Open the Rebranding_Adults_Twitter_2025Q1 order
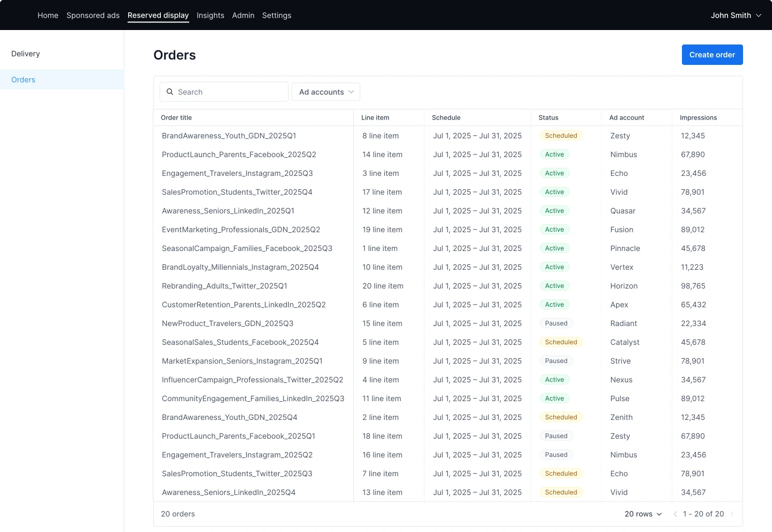The width and height of the screenshot is (772, 532). (225, 286)
